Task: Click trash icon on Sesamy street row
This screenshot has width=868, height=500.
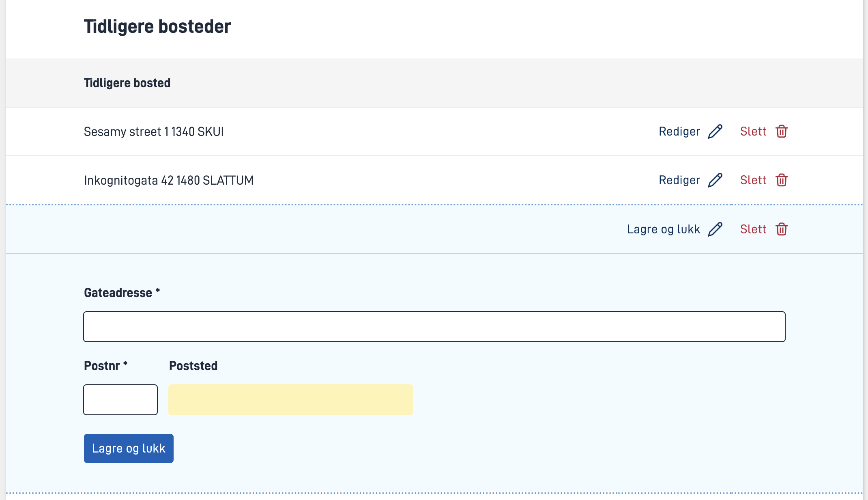Action: 782,131
